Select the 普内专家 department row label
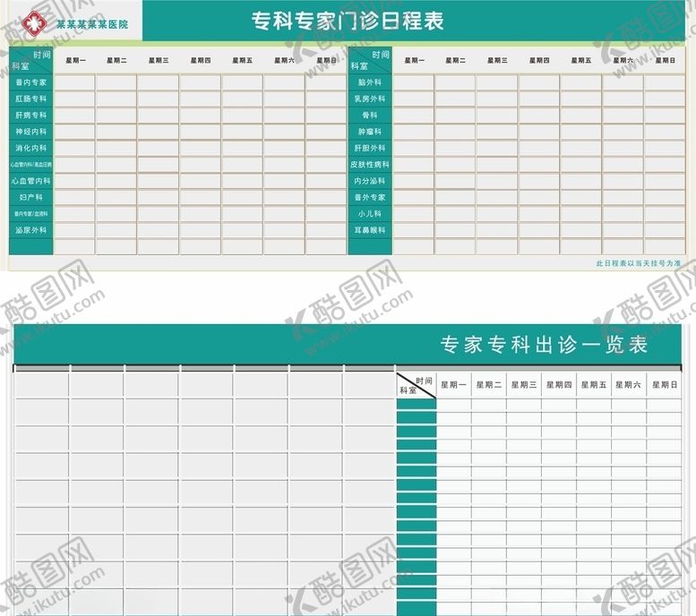Image resolution: width=696 pixels, height=616 pixels. (x=31, y=82)
